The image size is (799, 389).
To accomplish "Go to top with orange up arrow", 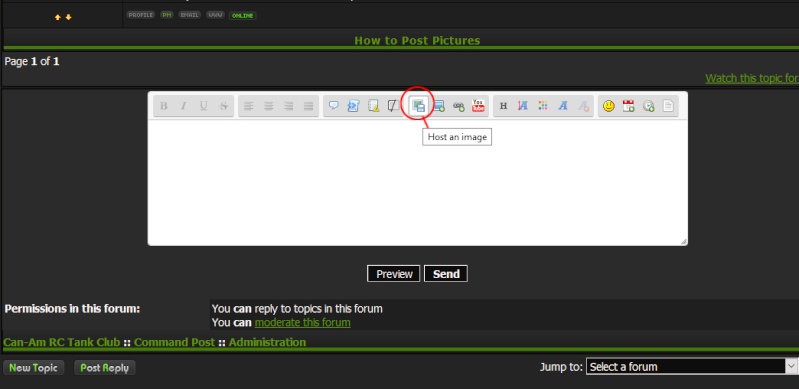I will [x=58, y=17].
